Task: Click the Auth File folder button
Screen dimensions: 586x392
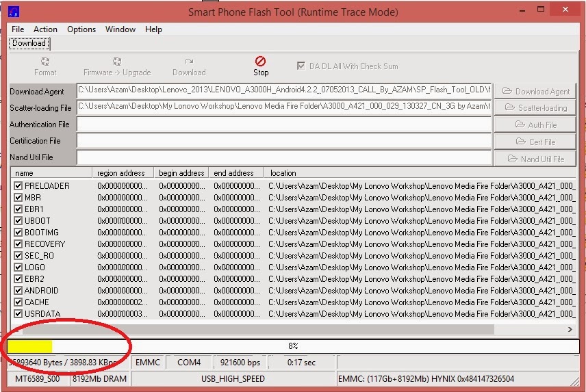Action: [535, 125]
